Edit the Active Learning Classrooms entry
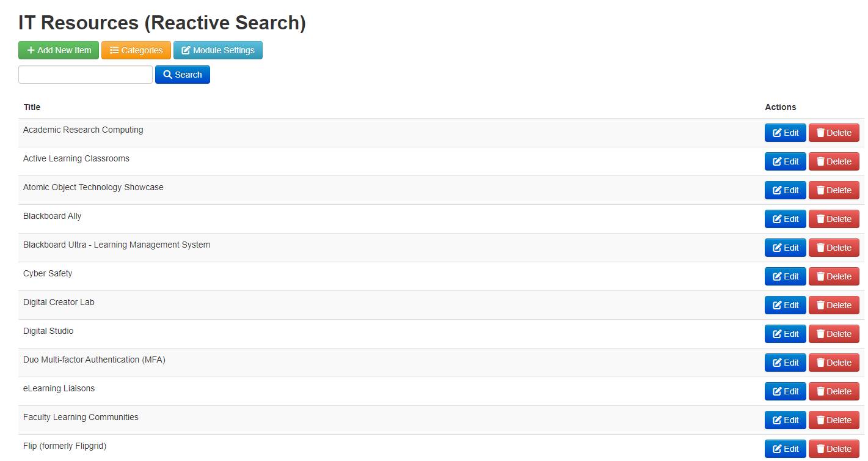Viewport: 868px width, 461px height. [x=786, y=161]
